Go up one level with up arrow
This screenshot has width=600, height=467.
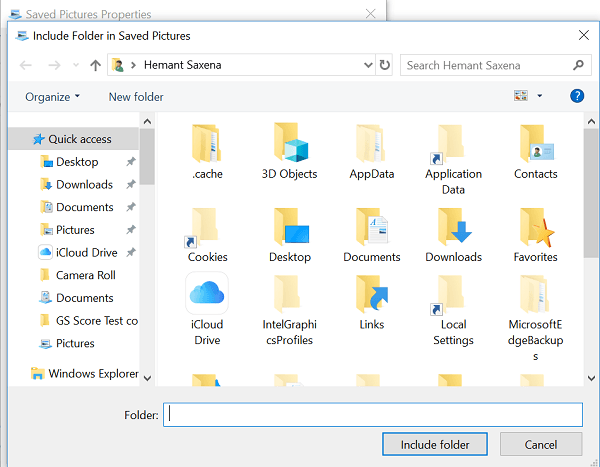coord(95,65)
